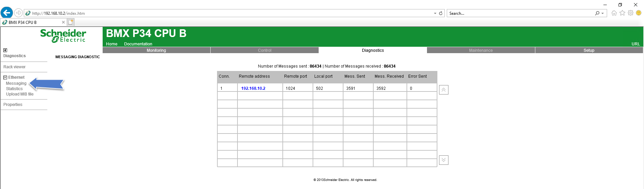
Task: Click the Search input field
Action: pyautogui.click(x=521, y=13)
